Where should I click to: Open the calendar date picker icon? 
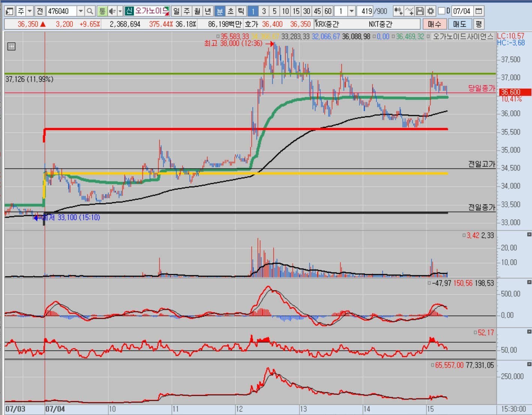point(478,11)
